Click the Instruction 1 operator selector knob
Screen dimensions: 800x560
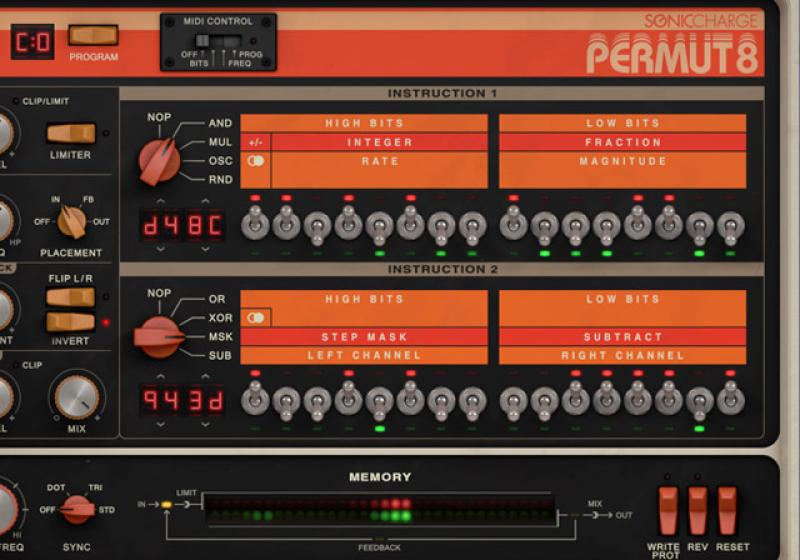[x=159, y=160]
